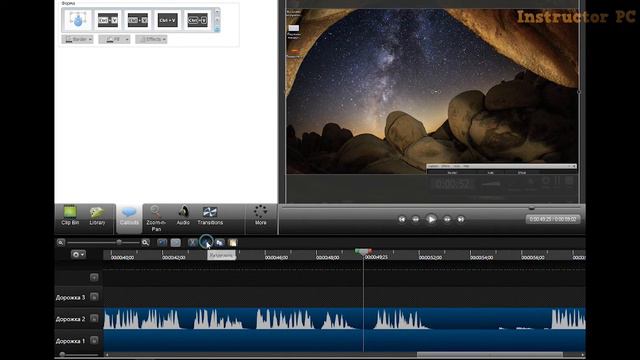Expand the callout shapes gallery
The width and height of the screenshot is (640, 360).
[217, 29]
